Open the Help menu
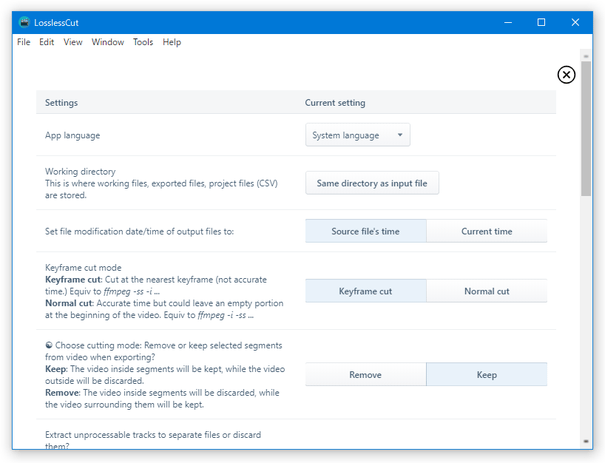Viewport: 605px width, 463px height. (x=172, y=42)
